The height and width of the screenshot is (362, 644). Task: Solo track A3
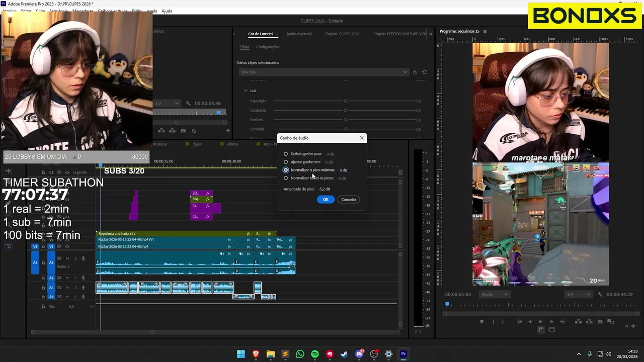click(x=75, y=288)
